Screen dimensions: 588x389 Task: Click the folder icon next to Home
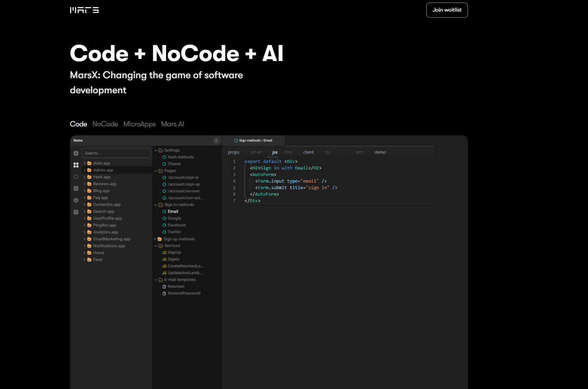89,253
